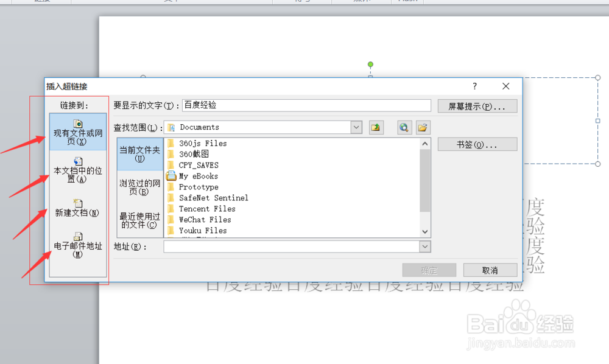609x364 pixels.
Task: Click the 地址 address input field
Action: tap(292, 247)
